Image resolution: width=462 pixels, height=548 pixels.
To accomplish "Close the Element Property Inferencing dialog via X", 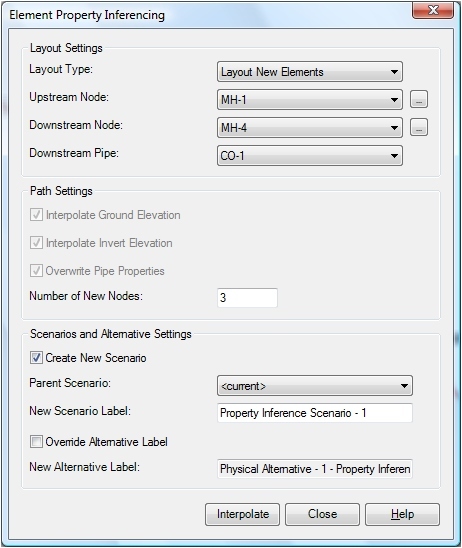I will pos(433,10).
